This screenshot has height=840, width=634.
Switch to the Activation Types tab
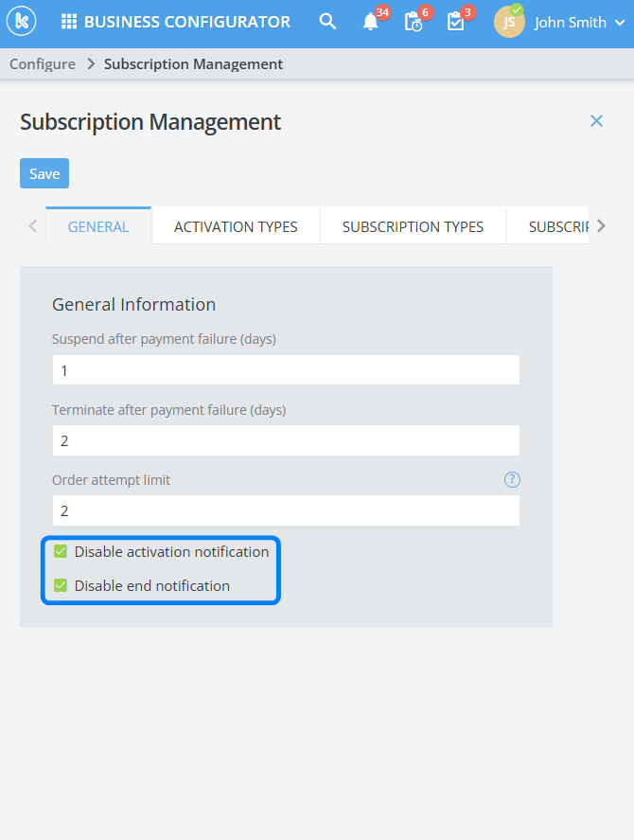click(x=236, y=226)
